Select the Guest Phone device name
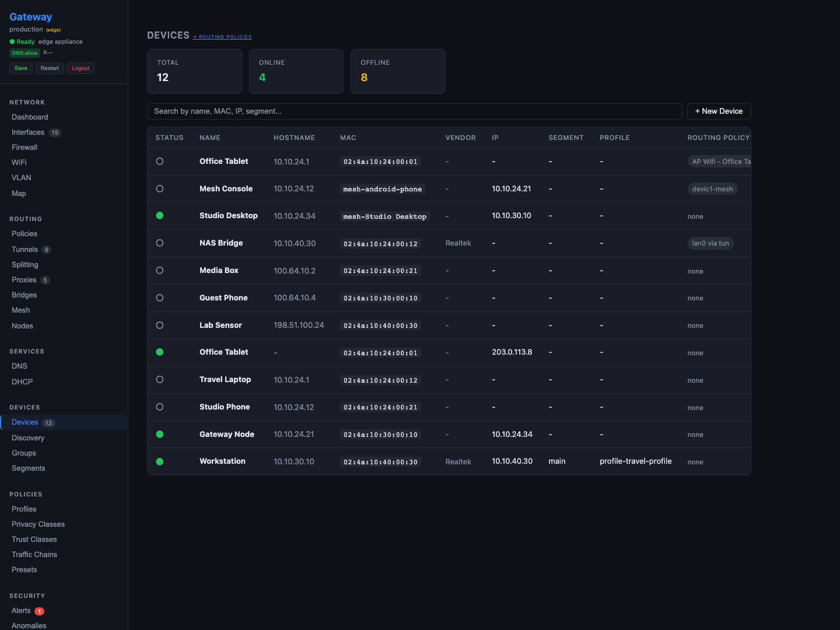The height and width of the screenshot is (630, 840). coord(223,298)
